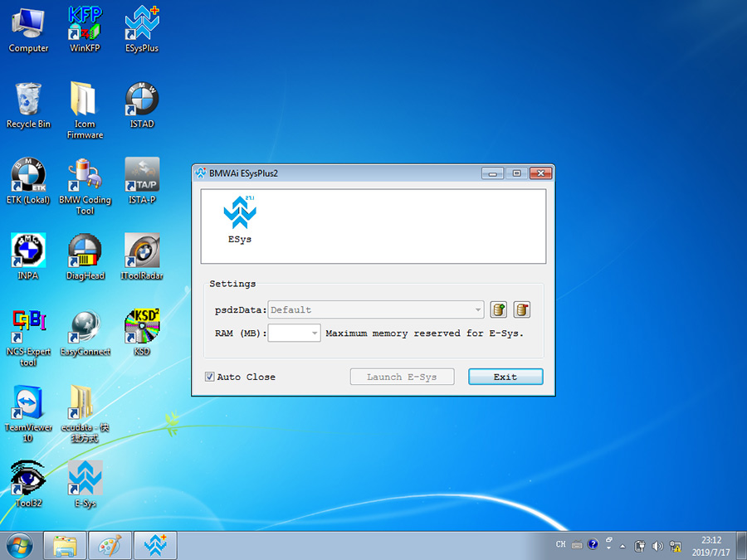Click the on-screen keyboard tray icon
Viewport: 747px width, 560px height.
(x=577, y=544)
